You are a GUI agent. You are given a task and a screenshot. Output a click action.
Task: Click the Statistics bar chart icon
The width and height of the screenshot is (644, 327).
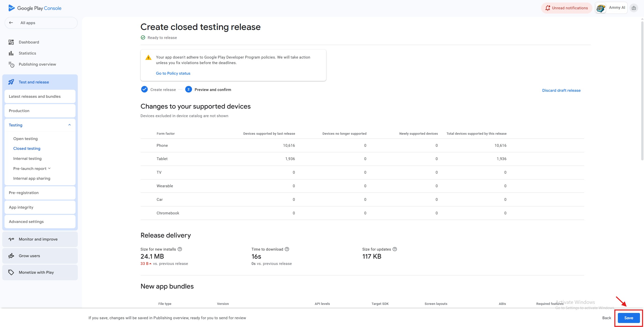[x=11, y=53]
